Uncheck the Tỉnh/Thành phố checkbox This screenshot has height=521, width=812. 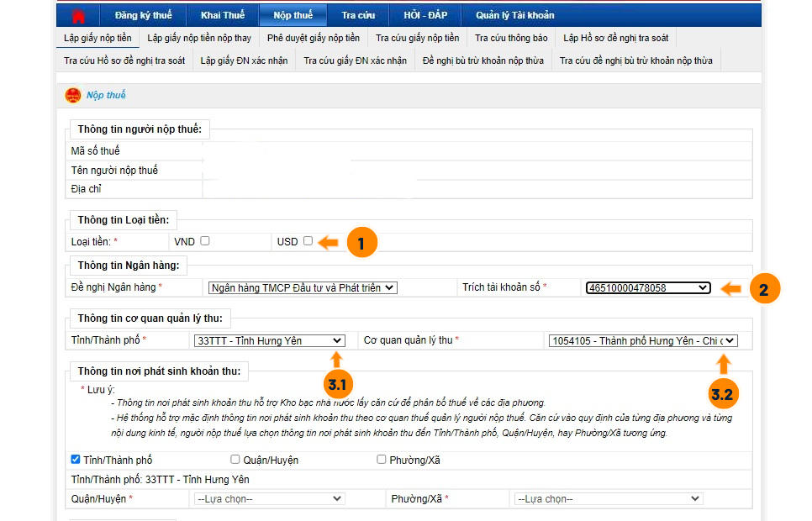click(76, 460)
